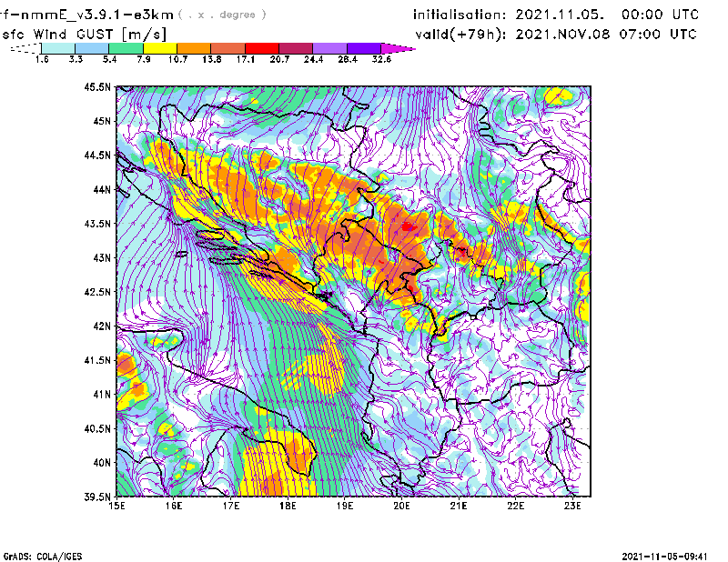Click the 19E longitude label
Image resolution: width=728 pixels, height=562 pixels.
[345, 506]
